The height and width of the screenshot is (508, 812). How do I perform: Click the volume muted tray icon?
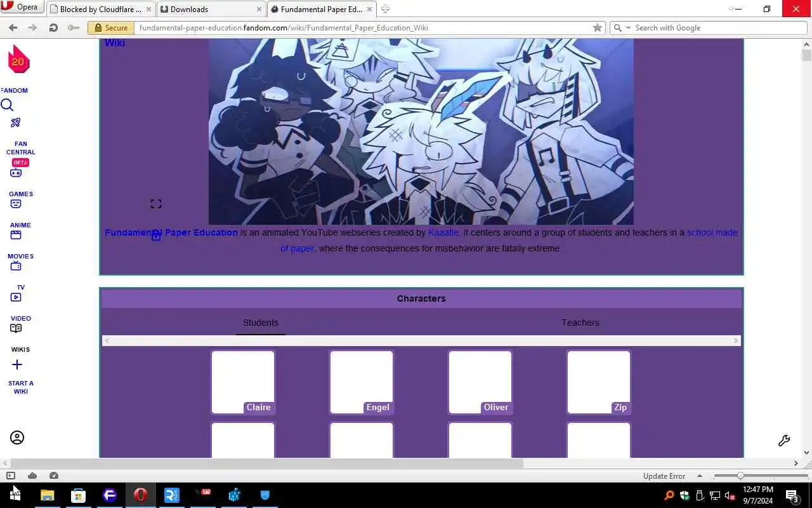[730, 495]
